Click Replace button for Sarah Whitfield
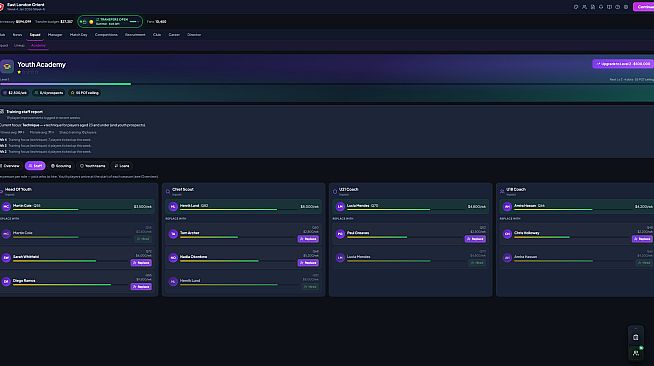The image size is (654, 366). coord(141,263)
